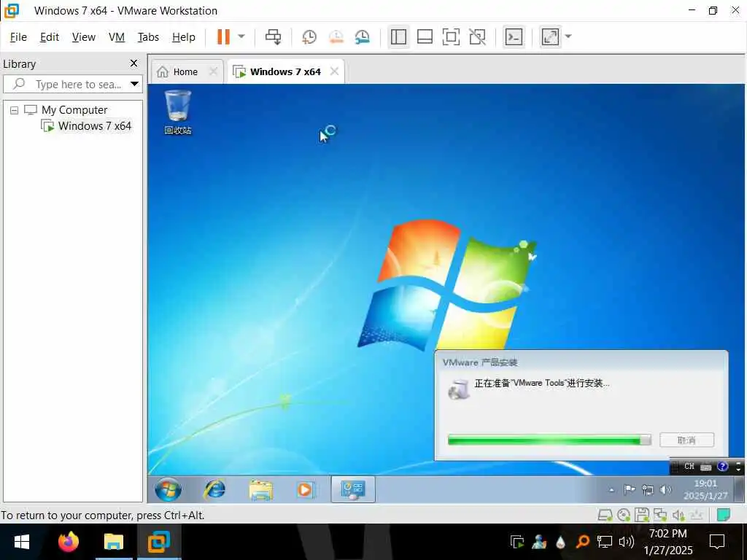This screenshot has width=747, height=560.
Task: Switch to Unity mode
Action: click(x=477, y=36)
